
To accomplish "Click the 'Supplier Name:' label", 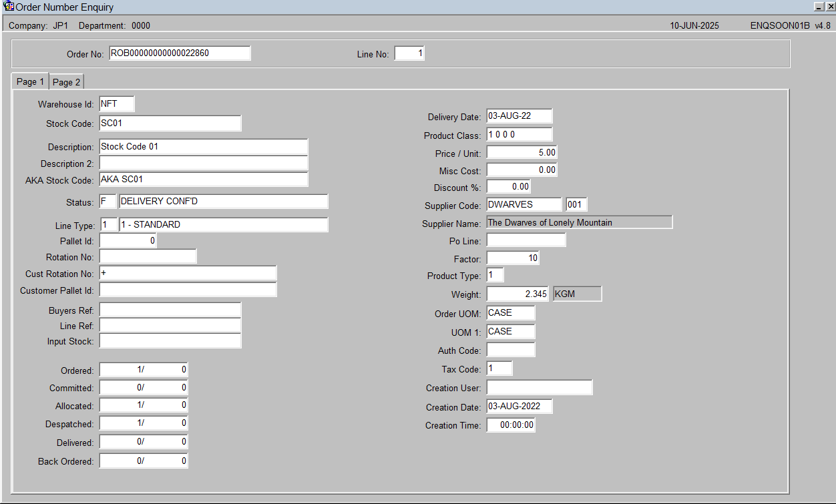I will [x=451, y=224].
